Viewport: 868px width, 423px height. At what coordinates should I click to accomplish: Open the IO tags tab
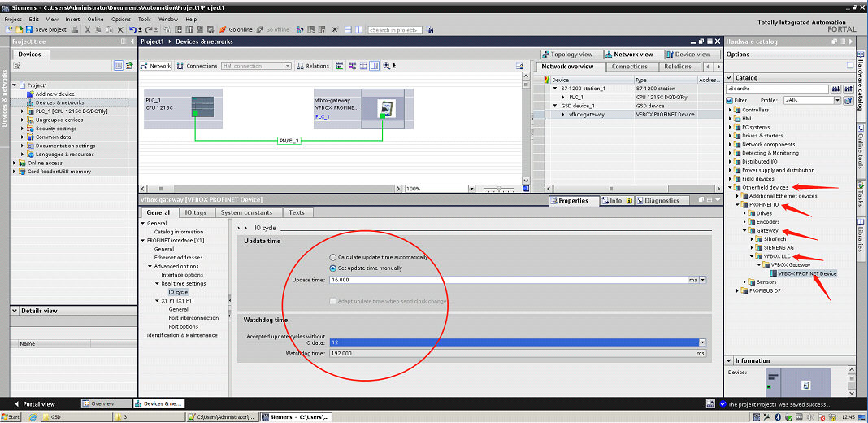[196, 212]
